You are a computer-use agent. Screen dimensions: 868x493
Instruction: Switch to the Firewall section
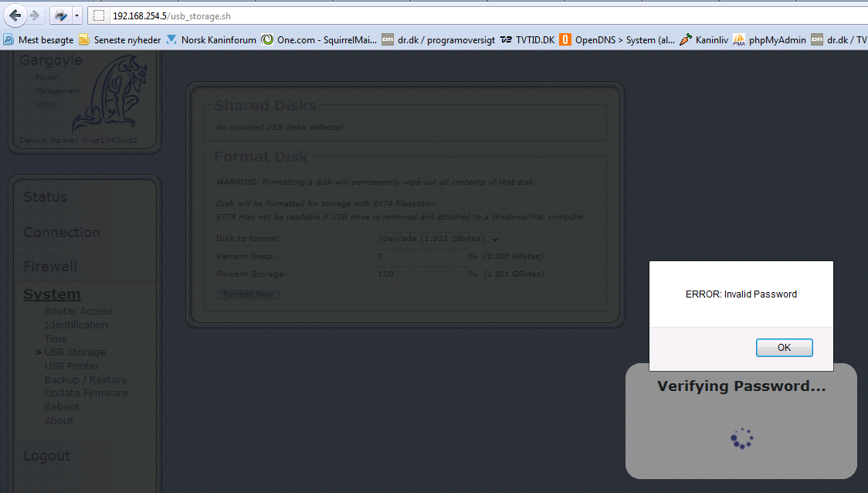(50, 266)
